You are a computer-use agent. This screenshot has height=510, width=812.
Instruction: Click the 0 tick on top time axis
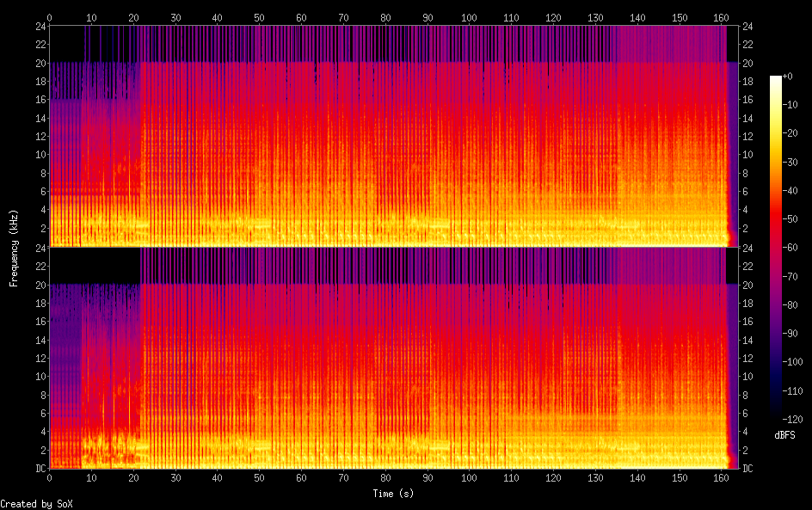[49, 17]
